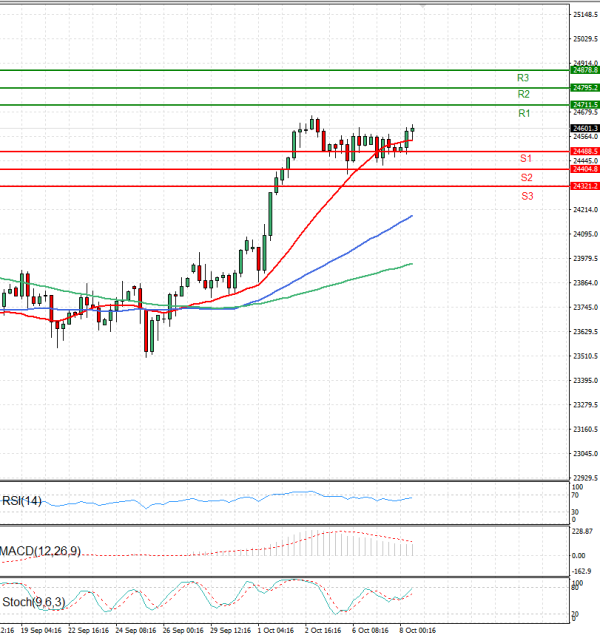Click the 1 Oct 04:16 time axis label
This screenshot has height=638, width=600.
pos(275,631)
